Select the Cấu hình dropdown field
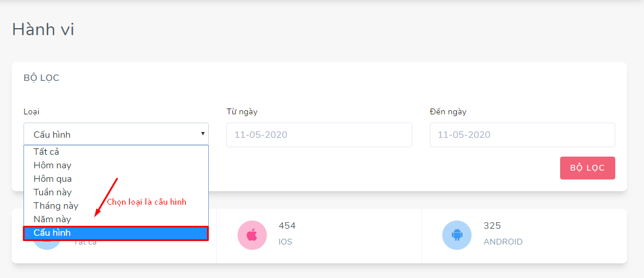The width and height of the screenshot is (644, 278). tap(116, 134)
